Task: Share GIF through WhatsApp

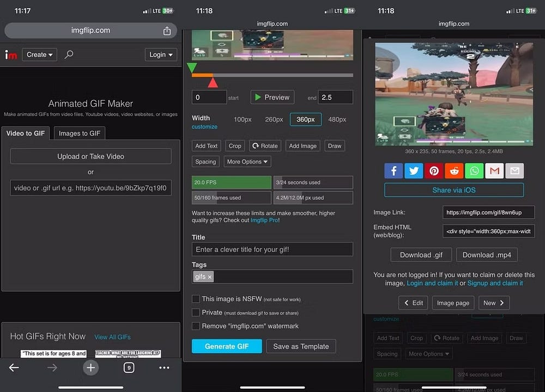Action: [x=474, y=171]
